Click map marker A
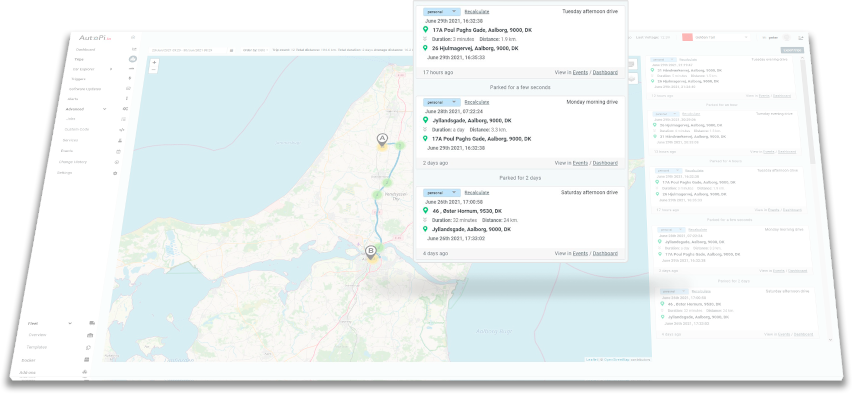Viewport: 852px width, 394px height. pos(382,140)
